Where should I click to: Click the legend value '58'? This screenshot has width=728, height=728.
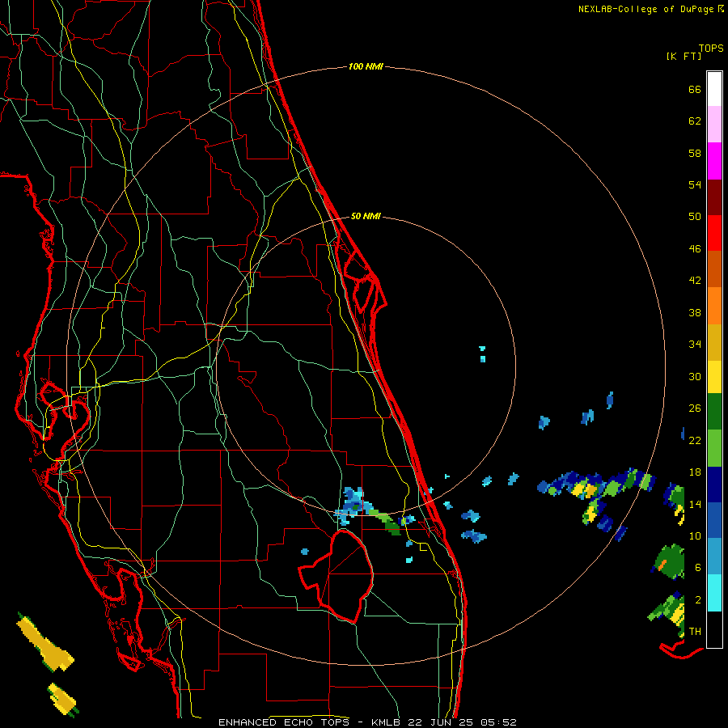coord(695,153)
